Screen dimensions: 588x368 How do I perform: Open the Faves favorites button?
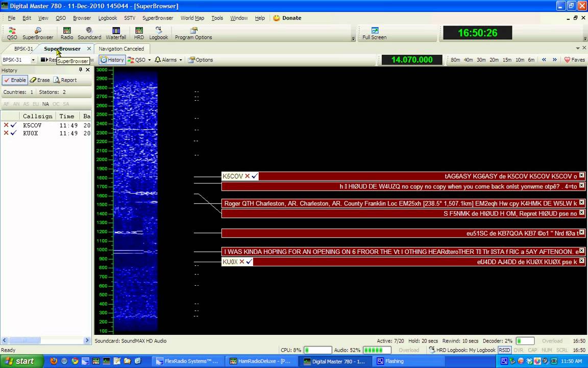575,60
